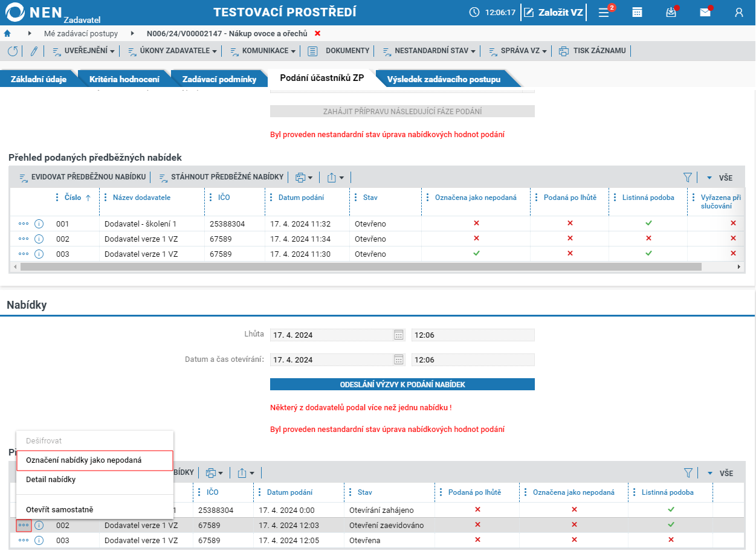
Task: Show info icon for preliminary offer 002
Action: [x=39, y=239]
